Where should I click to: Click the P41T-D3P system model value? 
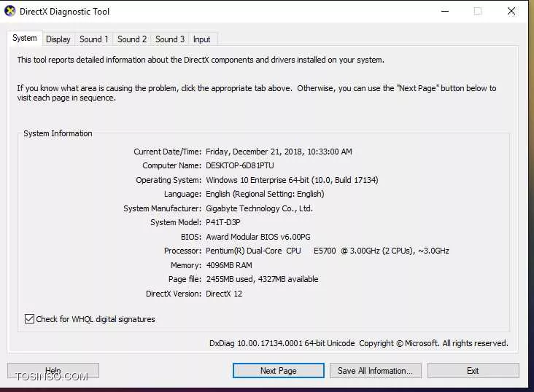[x=223, y=222]
